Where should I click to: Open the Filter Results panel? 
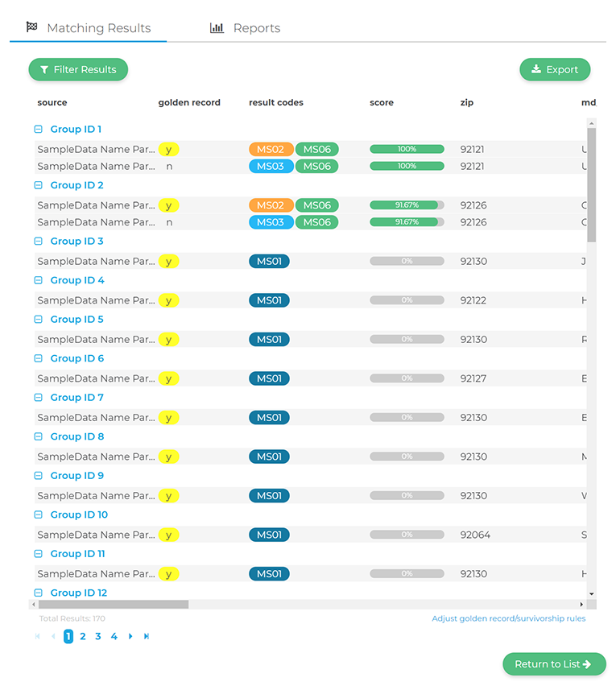(78, 69)
